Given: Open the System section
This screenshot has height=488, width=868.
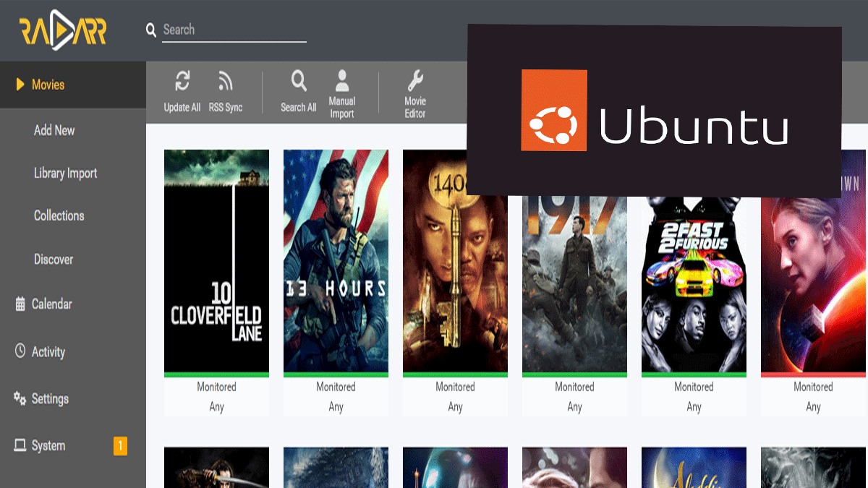Looking at the screenshot, I should click(x=48, y=446).
